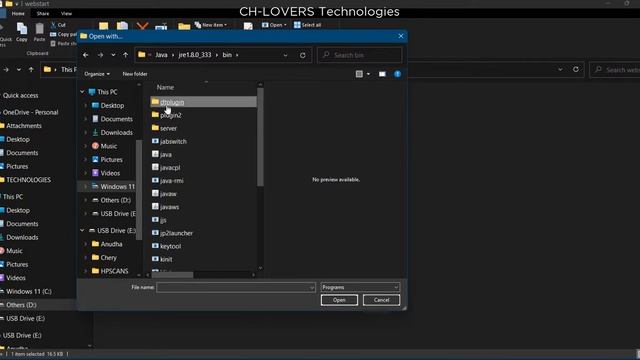Screen dimensions: 640x360
Task: Click New folder in dialog
Action: (x=135, y=74)
